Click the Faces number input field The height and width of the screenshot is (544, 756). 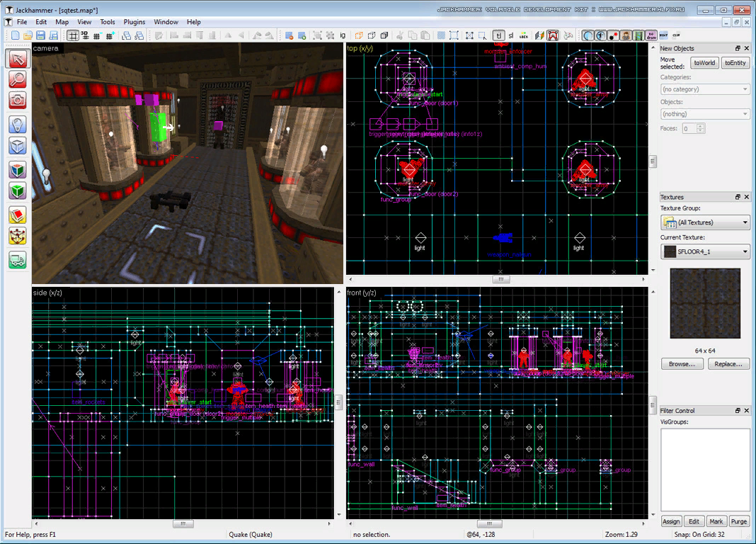tap(689, 128)
